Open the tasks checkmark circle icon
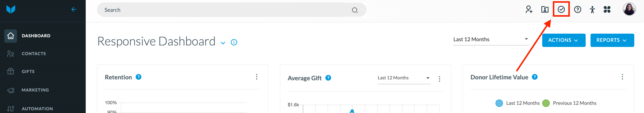The height and width of the screenshot is (113, 644). tap(561, 10)
